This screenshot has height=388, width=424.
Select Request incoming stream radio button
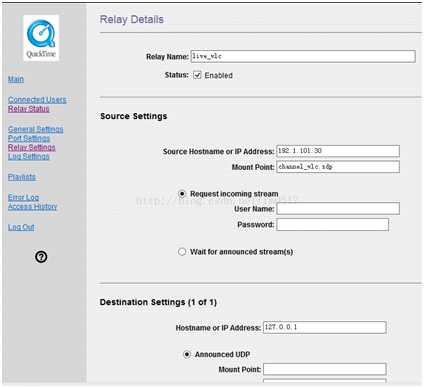click(182, 194)
